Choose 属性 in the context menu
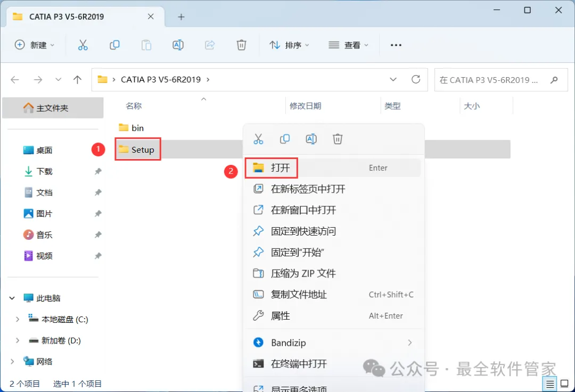This screenshot has width=575, height=392. click(x=333, y=316)
